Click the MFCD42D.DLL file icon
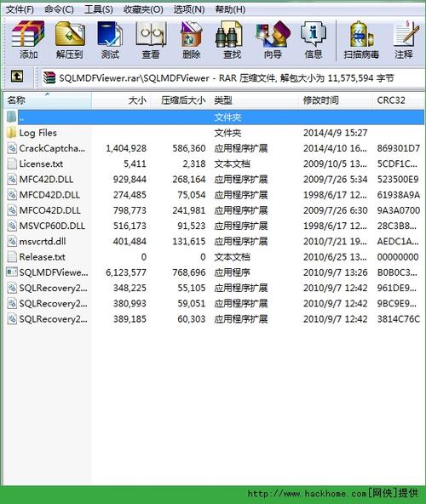The width and height of the screenshot is (426, 504). pyautogui.click(x=12, y=195)
